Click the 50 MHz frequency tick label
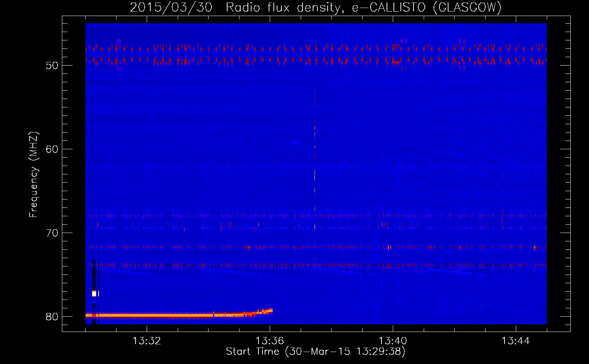This screenshot has width=589, height=364. (x=52, y=66)
